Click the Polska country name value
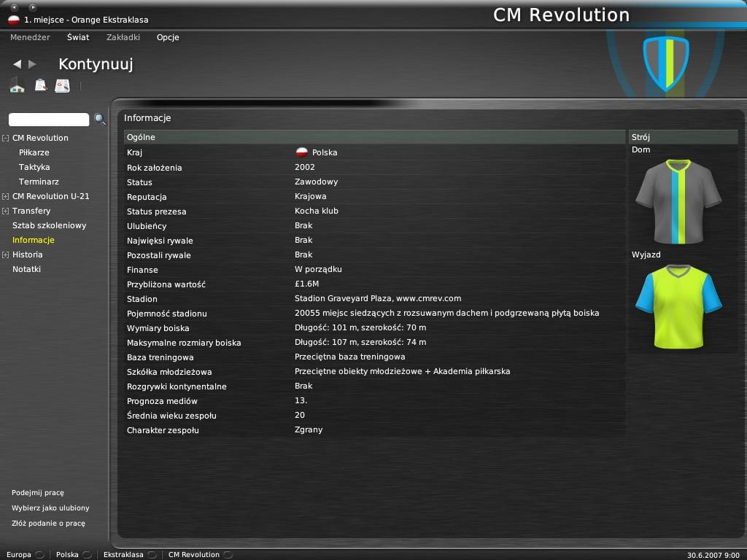Screen dimensions: 747x560 [x=325, y=152]
